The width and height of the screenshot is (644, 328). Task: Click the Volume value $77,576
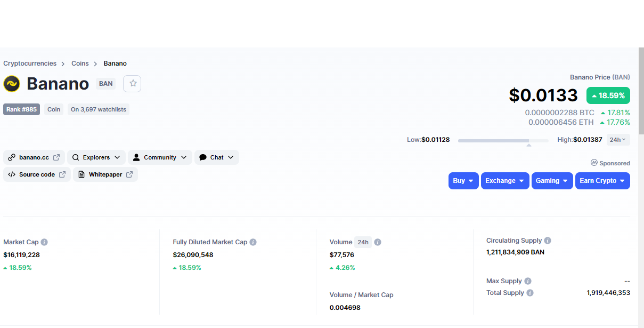tap(342, 255)
